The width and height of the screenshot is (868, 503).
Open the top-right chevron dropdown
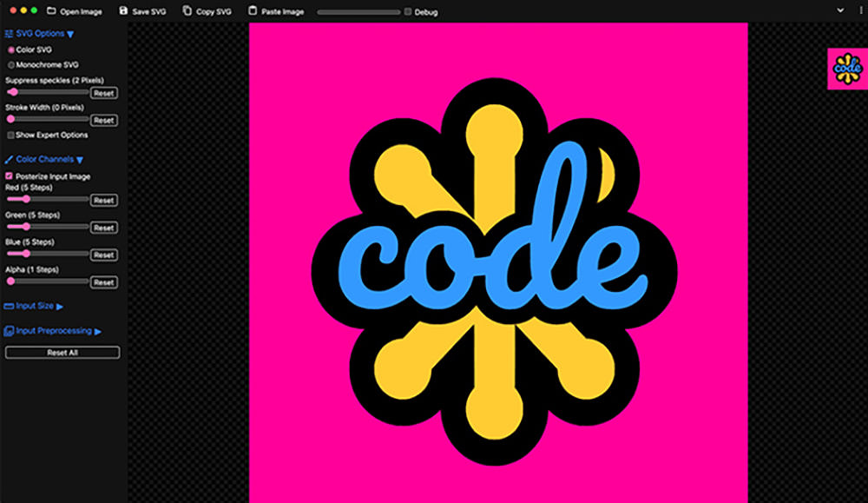pos(840,10)
